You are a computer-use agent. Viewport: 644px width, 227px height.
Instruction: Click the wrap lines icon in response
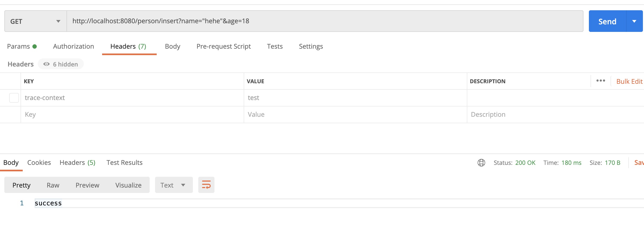coord(206,185)
